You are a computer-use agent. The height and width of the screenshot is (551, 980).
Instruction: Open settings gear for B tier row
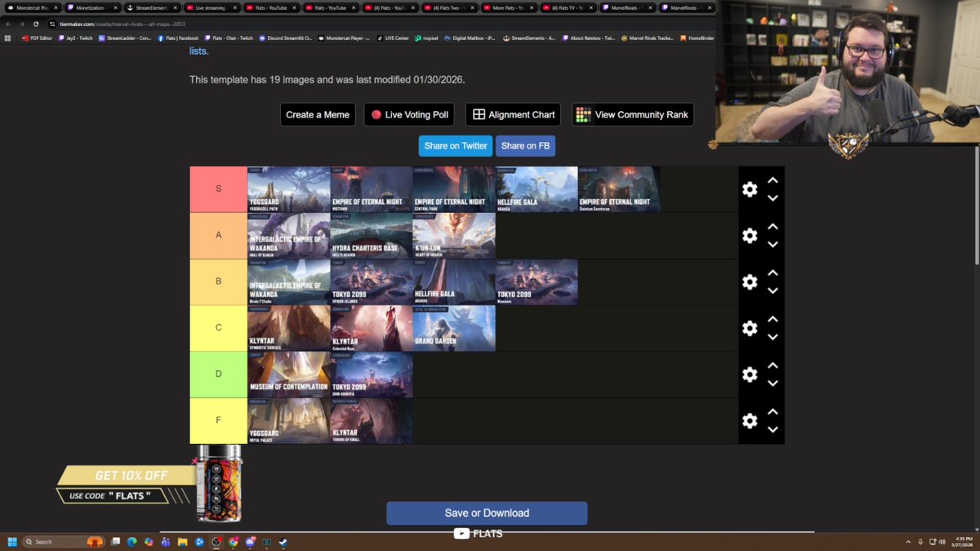[x=750, y=282]
